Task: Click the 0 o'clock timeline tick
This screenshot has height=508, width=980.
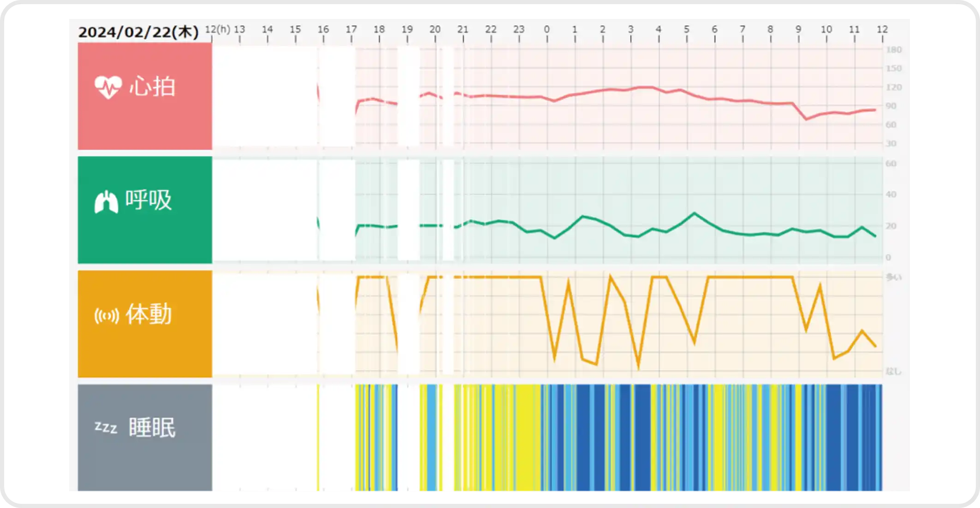Action: (x=546, y=30)
